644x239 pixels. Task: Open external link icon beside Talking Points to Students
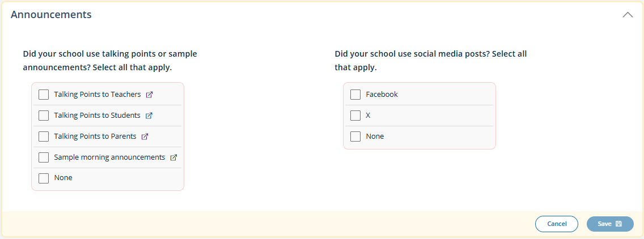pos(149,116)
